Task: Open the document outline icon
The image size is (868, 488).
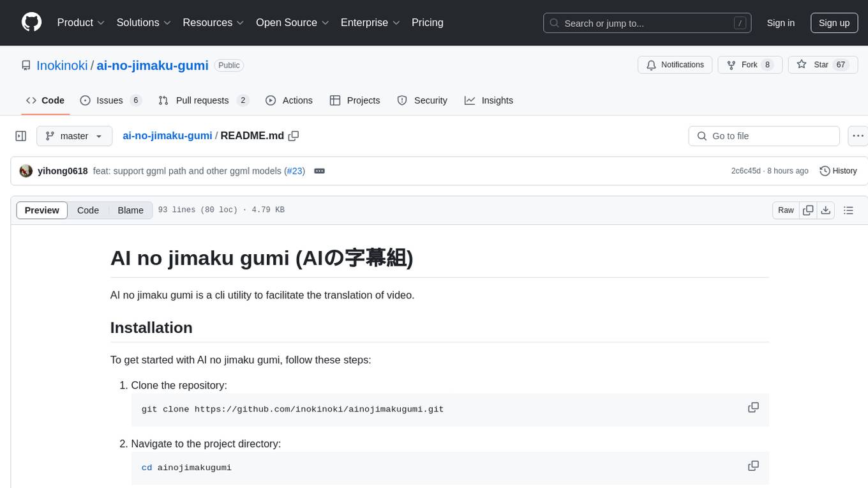Action: tap(848, 210)
